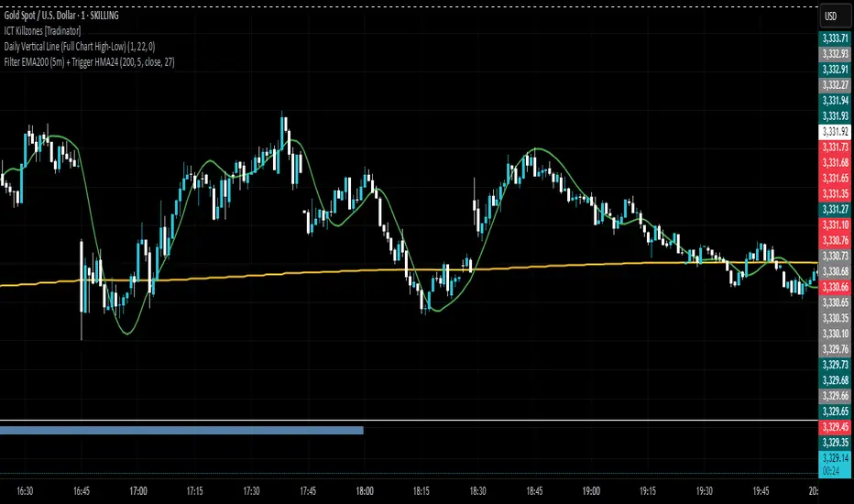Image resolution: width=854 pixels, height=504 pixels.
Task: Open the USD currency selector
Action: tap(835, 16)
